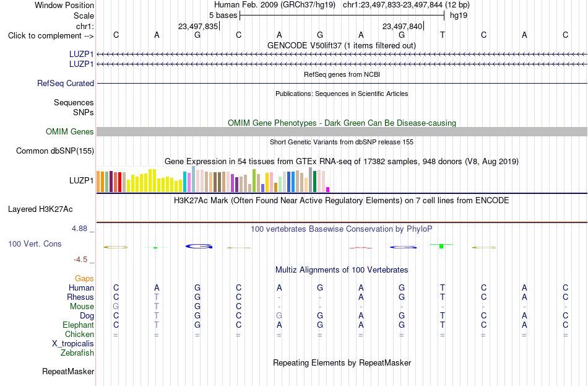Click the 'Sequences' publications track label
This screenshot has height=386, width=588.
74,102
